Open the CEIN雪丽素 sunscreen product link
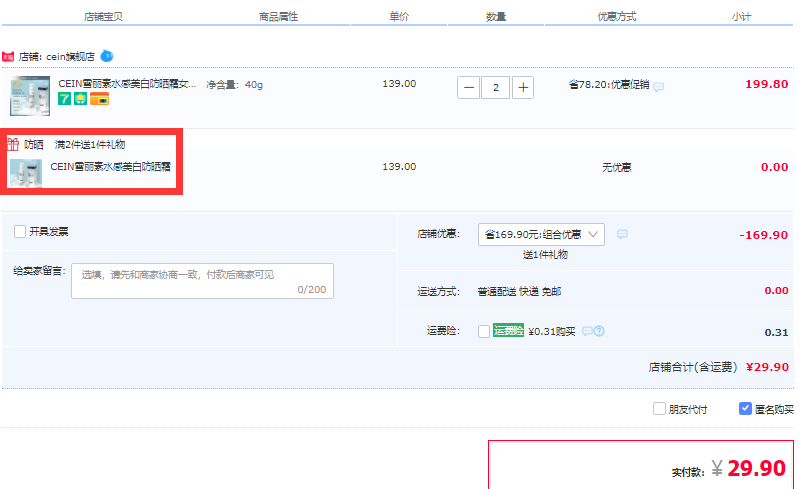This screenshot has width=801, height=489. (127, 84)
